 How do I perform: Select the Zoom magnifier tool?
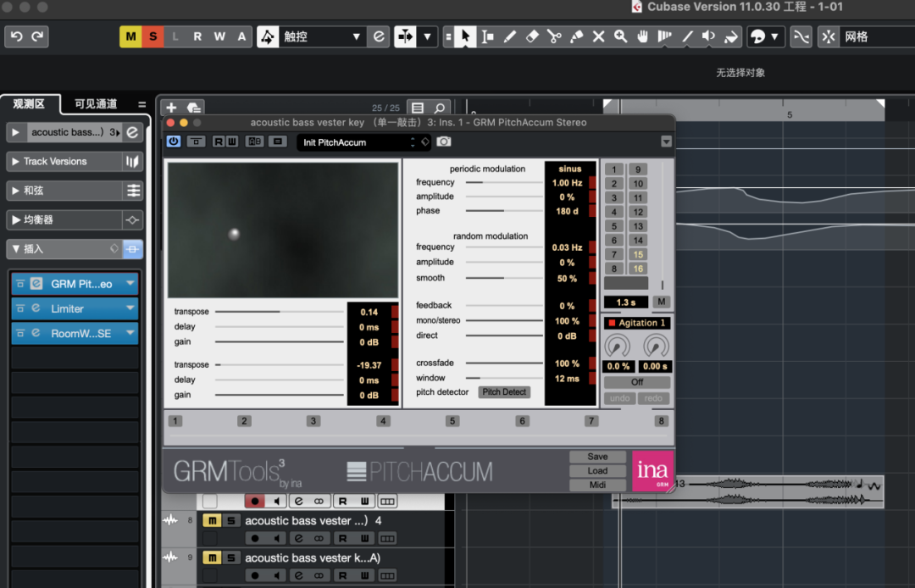tap(620, 36)
